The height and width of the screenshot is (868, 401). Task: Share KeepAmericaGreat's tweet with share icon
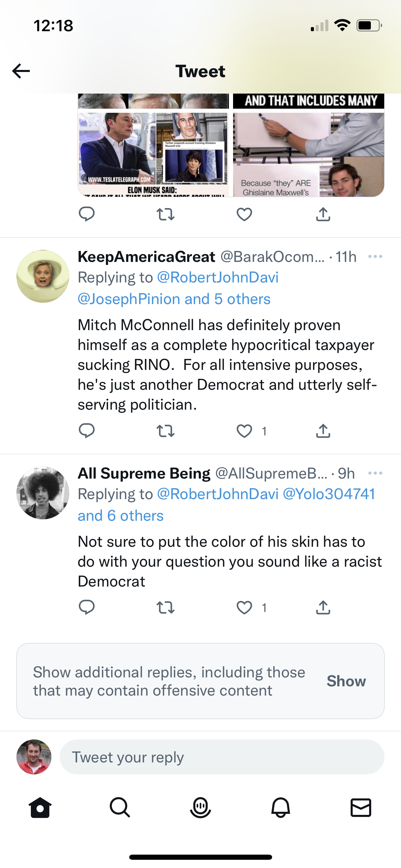point(323,431)
